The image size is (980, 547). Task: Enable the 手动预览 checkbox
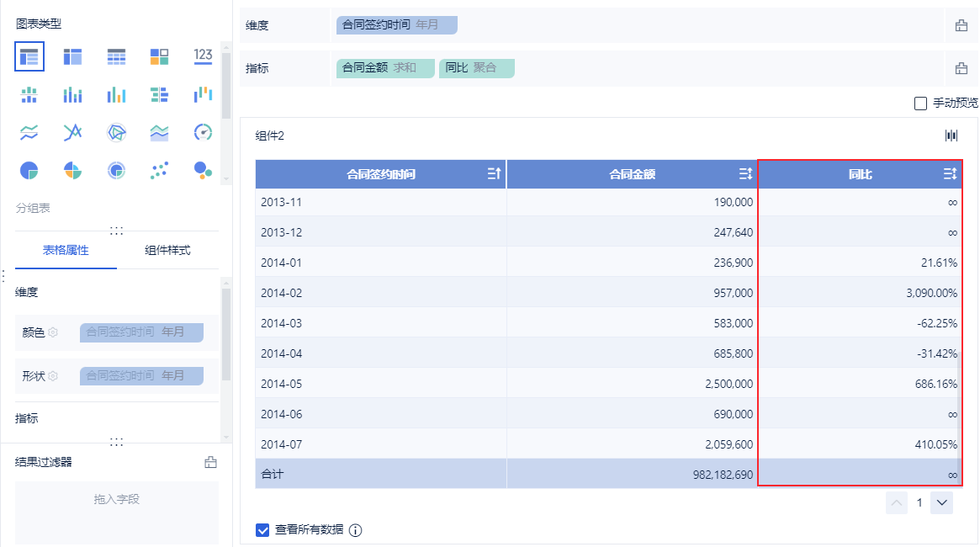click(x=920, y=104)
